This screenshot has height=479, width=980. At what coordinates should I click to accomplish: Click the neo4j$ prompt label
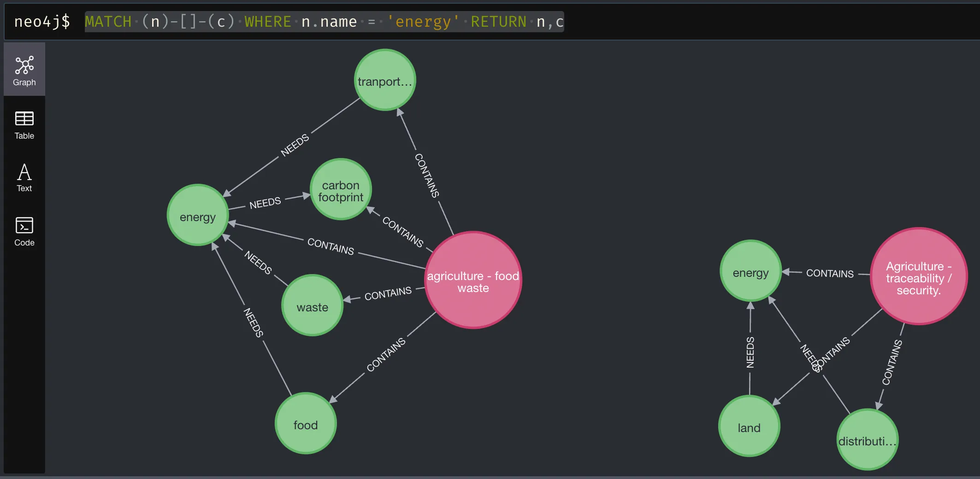[42, 21]
